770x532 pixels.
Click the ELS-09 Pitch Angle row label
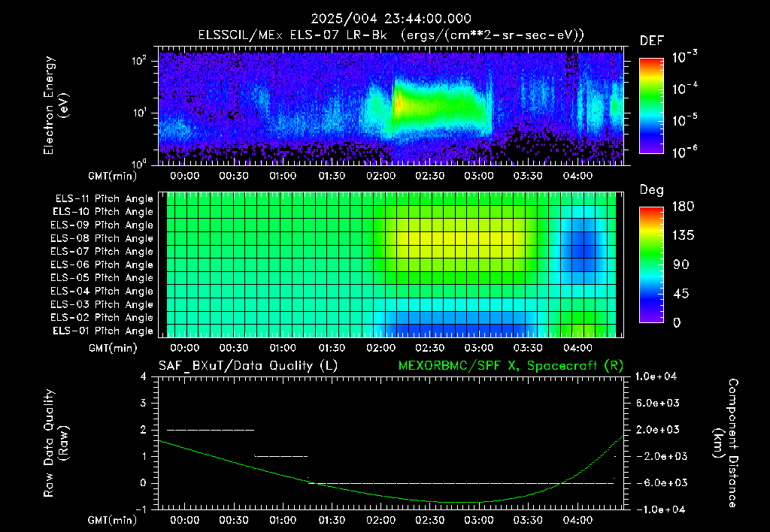[x=102, y=225]
